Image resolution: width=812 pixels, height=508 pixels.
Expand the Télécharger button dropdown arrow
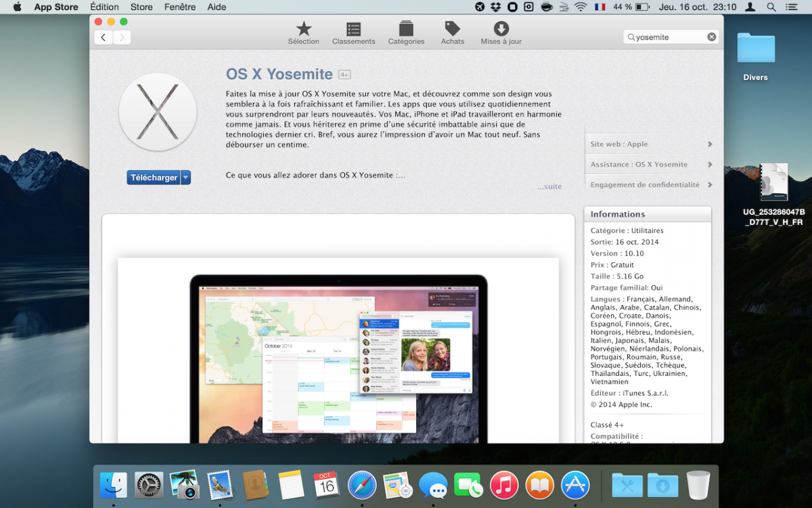186,177
